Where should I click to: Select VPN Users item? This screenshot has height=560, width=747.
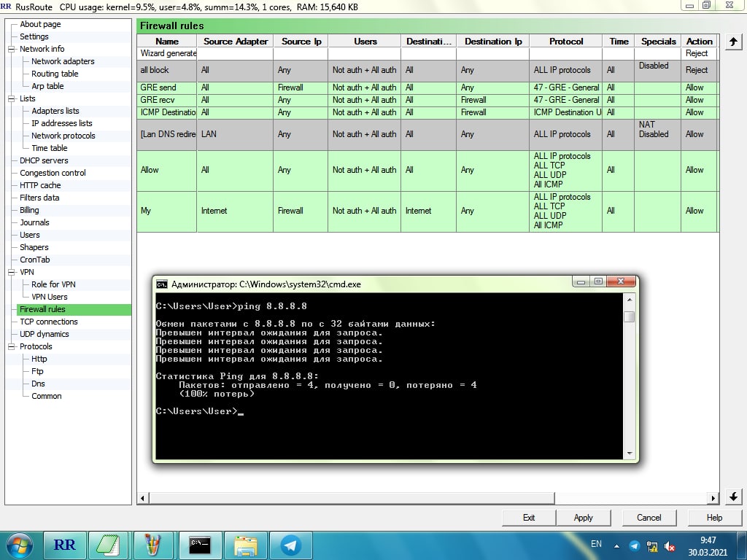[50, 297]
